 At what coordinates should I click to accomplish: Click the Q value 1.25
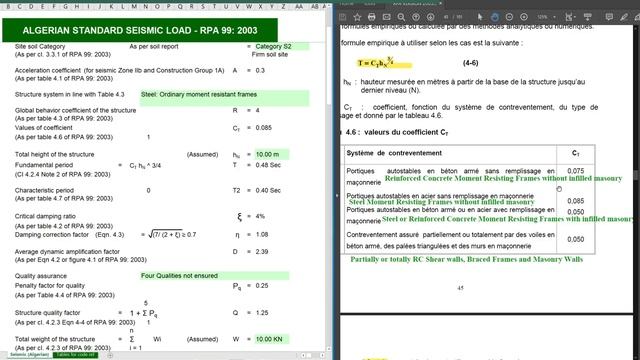point(262,313)
